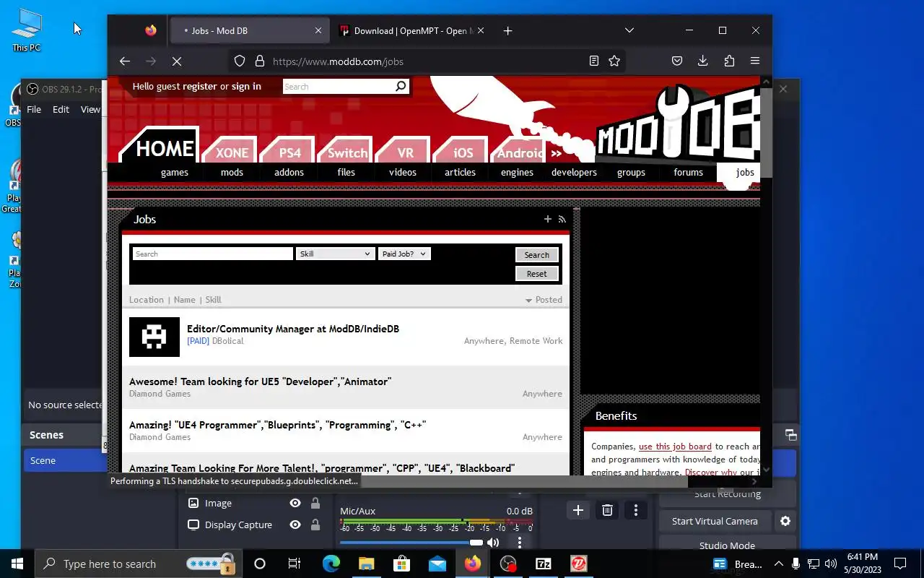924x578 pixels.
Task: Click the register link
Action: [x=200, y=86]
